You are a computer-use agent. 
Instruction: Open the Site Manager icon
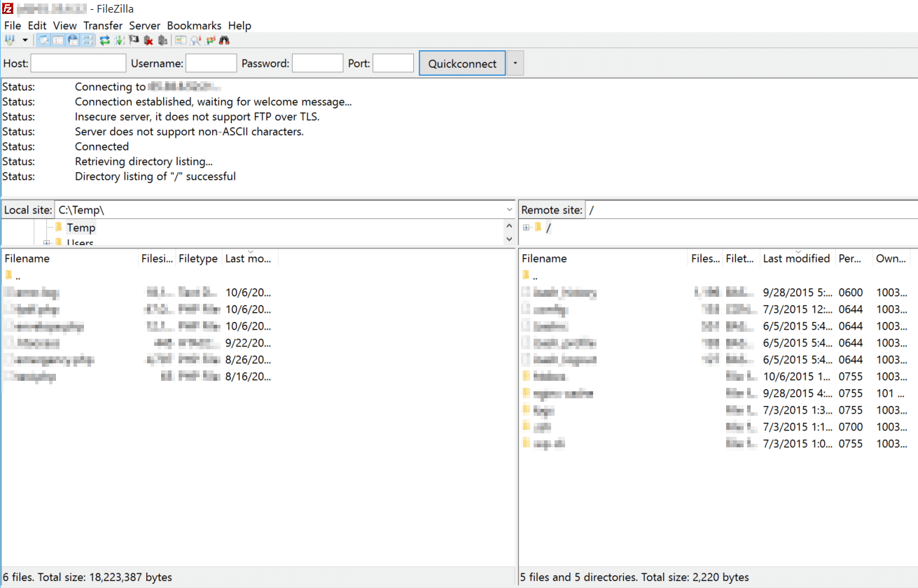click(x=9, y=41)
